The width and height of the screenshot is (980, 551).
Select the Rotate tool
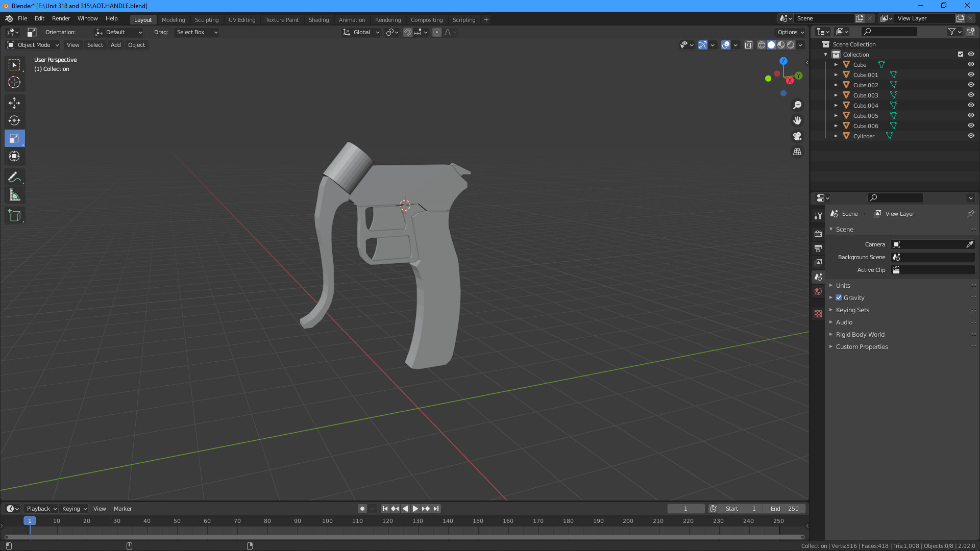coord(14,121)
